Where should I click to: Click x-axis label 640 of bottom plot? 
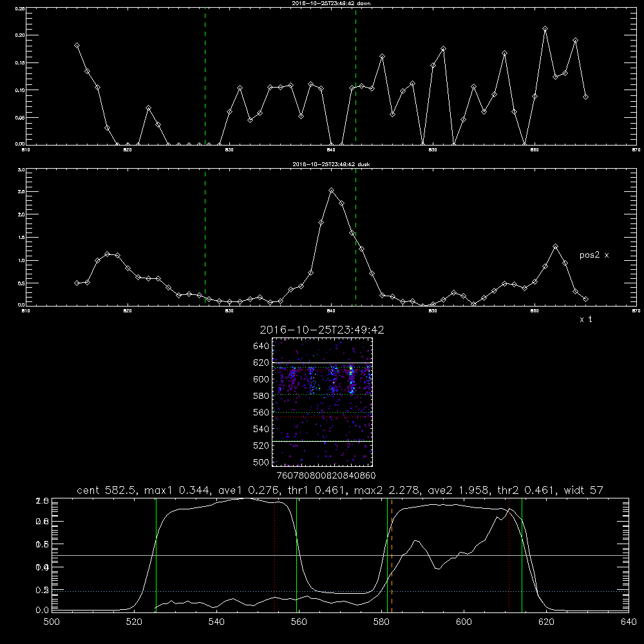tap(629, 622)
